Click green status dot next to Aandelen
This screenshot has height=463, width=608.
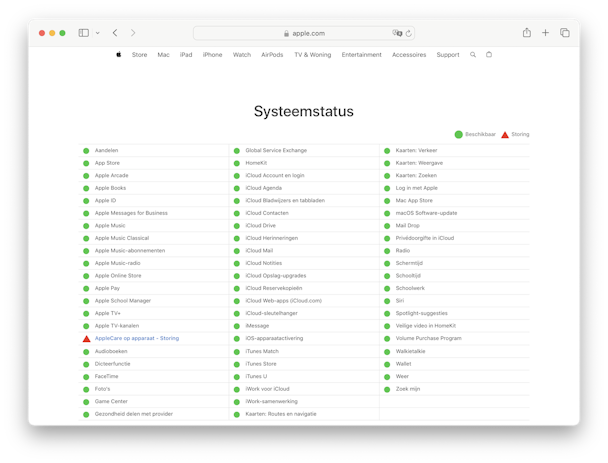coord(86,150)
